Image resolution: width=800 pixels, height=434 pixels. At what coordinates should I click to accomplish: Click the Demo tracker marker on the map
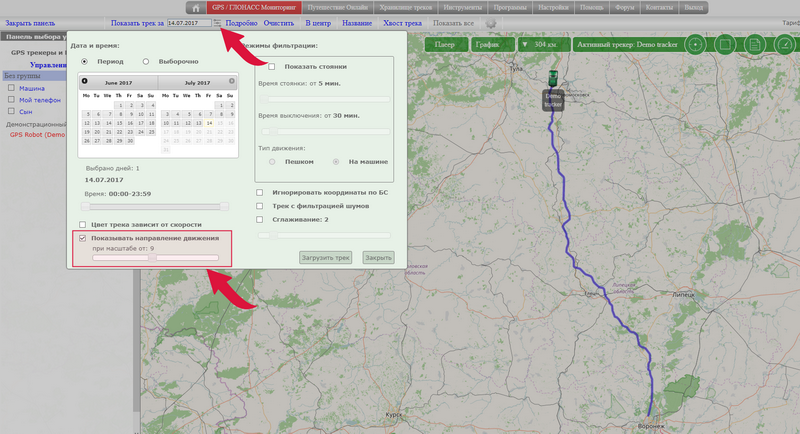tap(553, 80)
